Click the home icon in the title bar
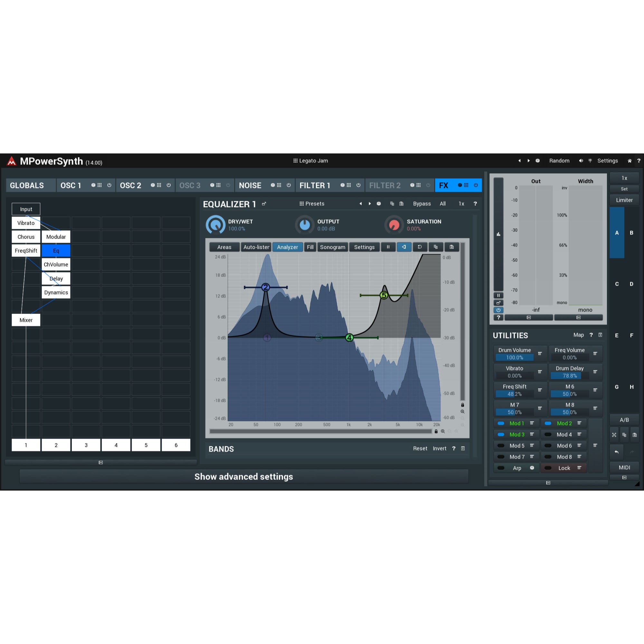 [630, 161]
